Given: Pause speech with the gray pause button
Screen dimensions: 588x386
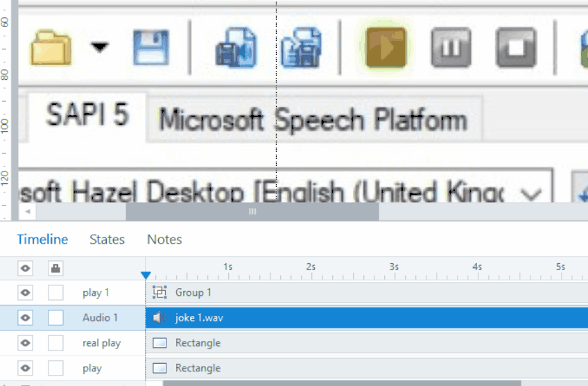Looking at the screenshot, I should [x=451, y=47].
